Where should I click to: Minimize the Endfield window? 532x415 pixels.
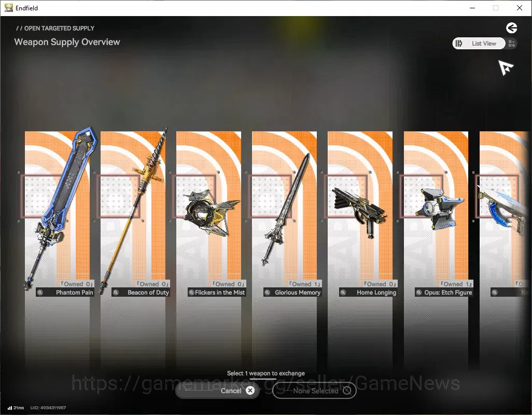472,8
